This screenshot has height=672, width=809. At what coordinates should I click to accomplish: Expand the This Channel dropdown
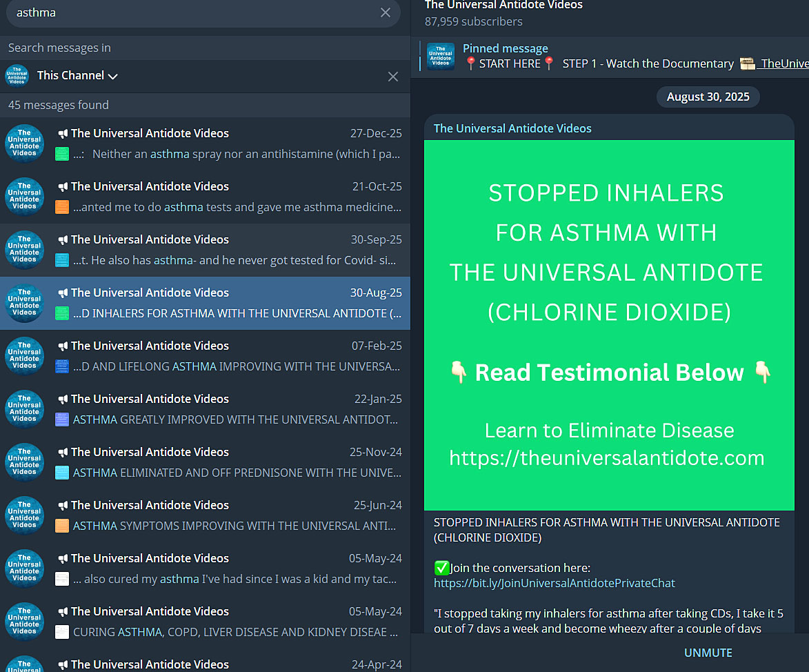77,76
